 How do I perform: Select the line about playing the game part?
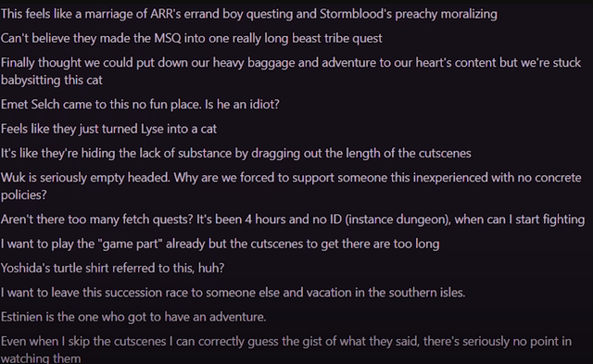[x=221, y=244]
